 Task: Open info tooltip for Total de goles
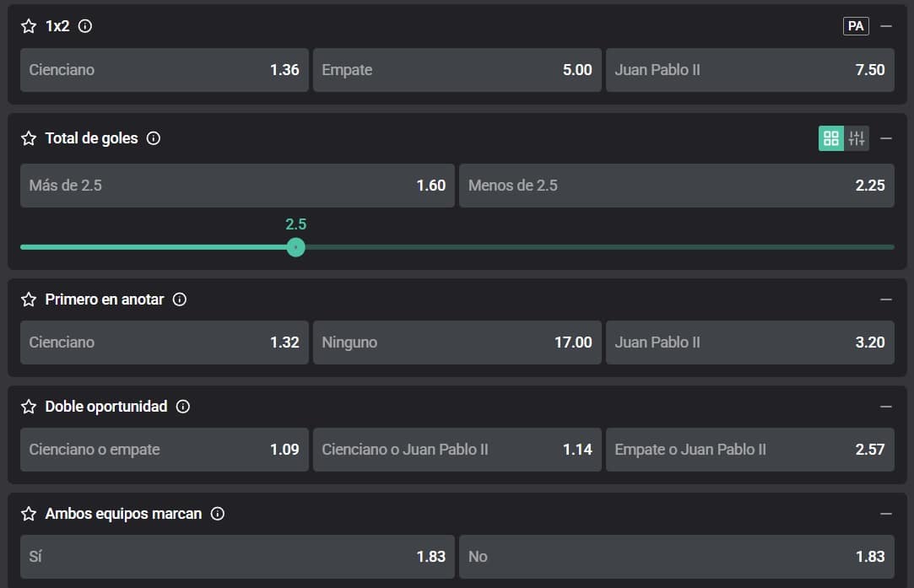[153, 138]
